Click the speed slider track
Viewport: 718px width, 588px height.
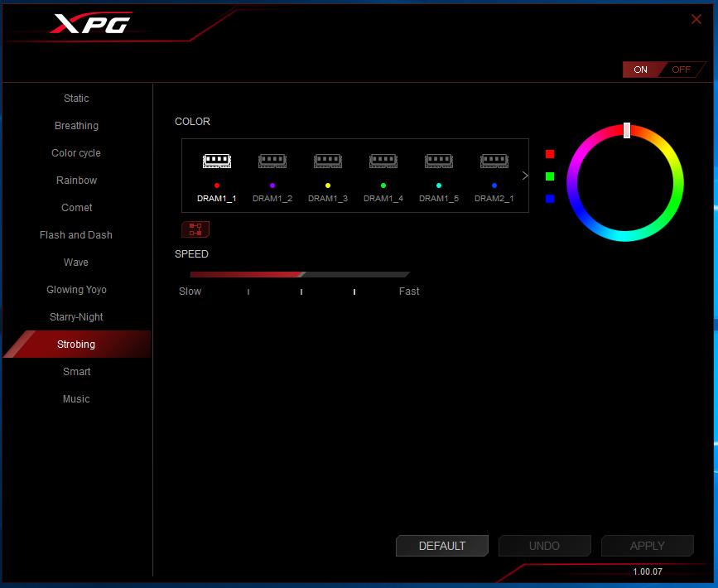coord(300,274)
